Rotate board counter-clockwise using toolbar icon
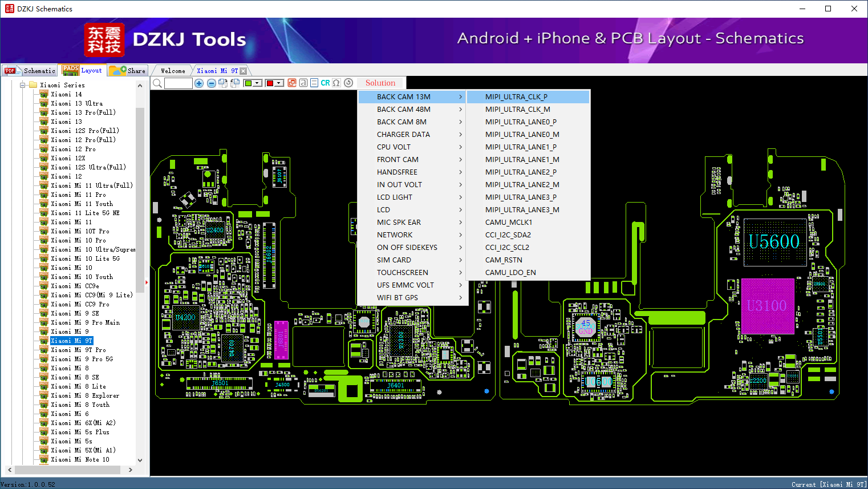868x489 pixels. [234, 83]
